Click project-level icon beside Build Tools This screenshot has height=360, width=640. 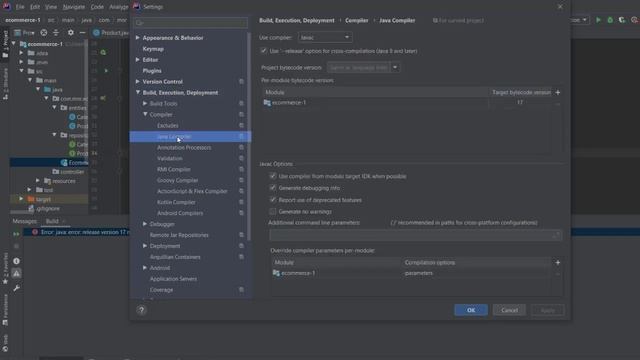coord(241,104)
